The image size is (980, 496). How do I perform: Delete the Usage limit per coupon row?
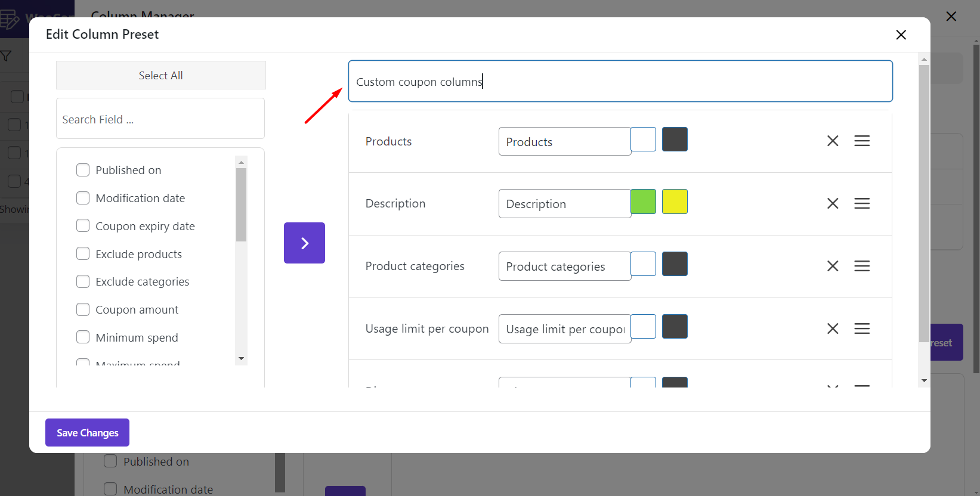(x=833, y=328)
